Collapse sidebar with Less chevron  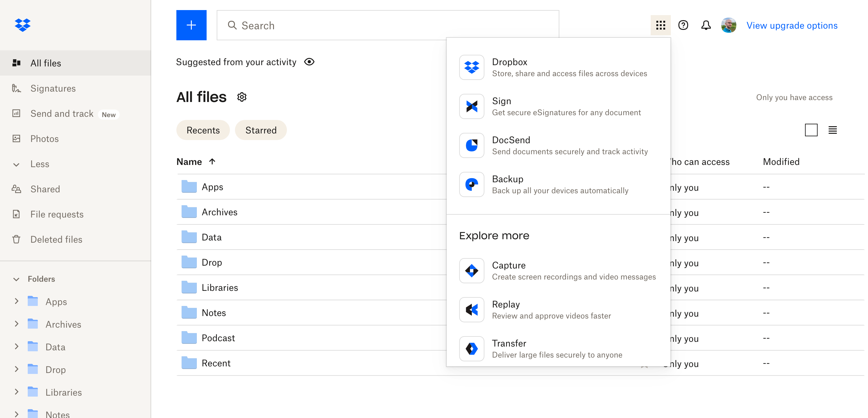16,164
